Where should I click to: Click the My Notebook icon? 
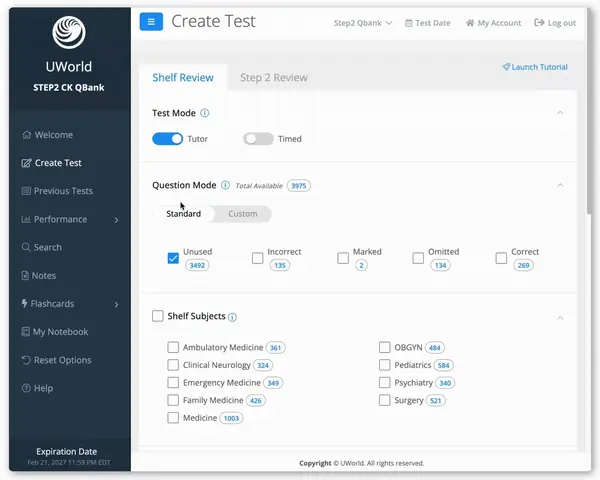pyautogui.click(x=26, y=331)
